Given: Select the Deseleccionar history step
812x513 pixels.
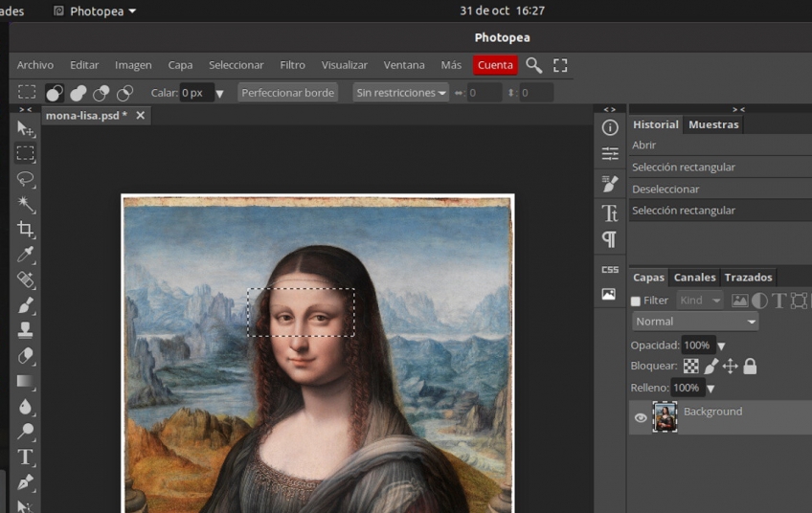Looking at the screenshot, I should [720, 189].
